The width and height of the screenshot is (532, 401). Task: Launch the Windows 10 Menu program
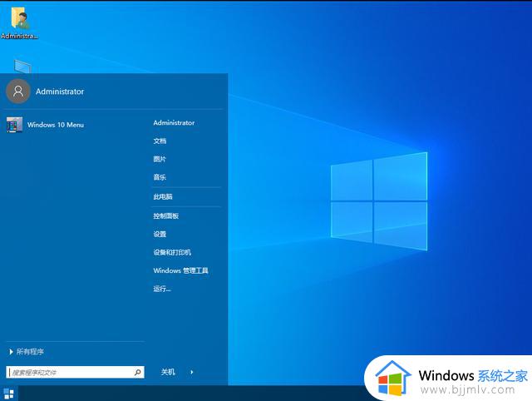pyautogui.click(x=45, y=125)
